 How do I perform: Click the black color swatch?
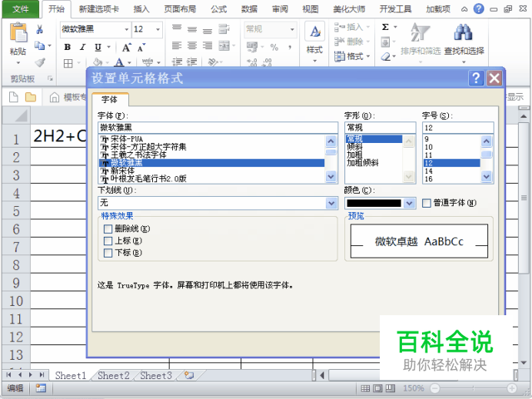click(374, 203)
